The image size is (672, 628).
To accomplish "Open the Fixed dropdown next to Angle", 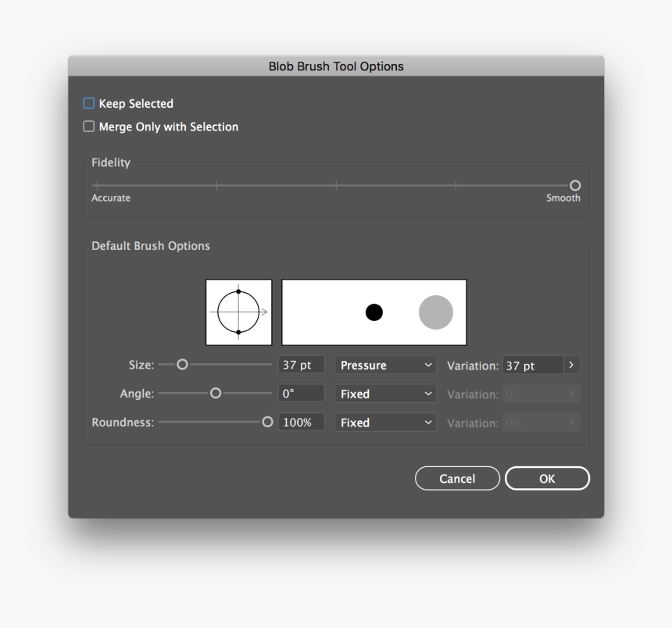I will [x=384, y=394].
